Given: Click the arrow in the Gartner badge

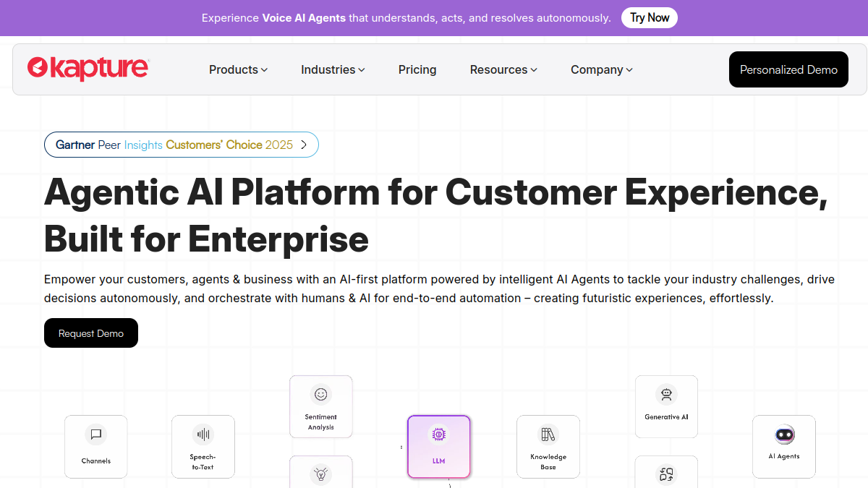Looking at the screenshot, I should point(304,145).
